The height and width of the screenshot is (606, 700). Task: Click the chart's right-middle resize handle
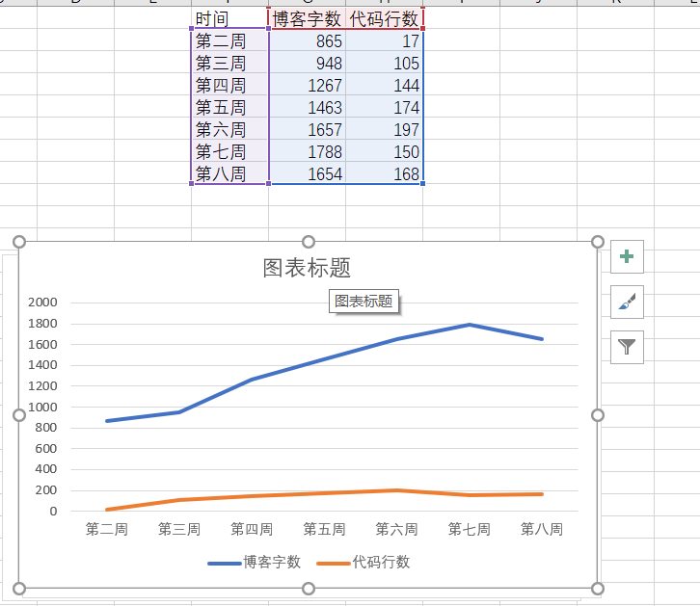598,415
